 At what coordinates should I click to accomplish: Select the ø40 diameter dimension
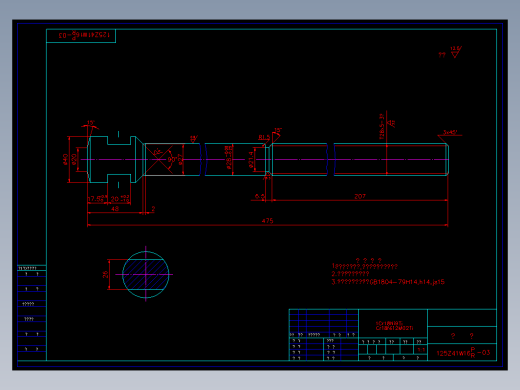click(x=65, y=159)
